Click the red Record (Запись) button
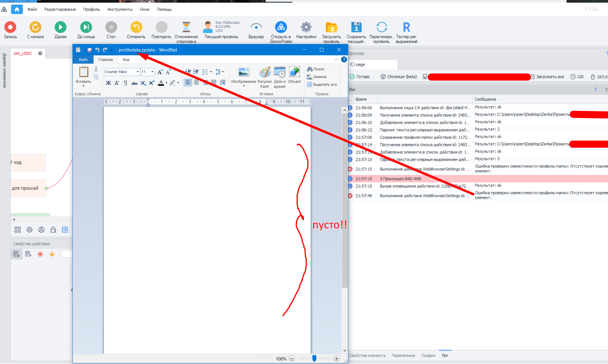This screenshot has width=608, height=364. tap(10, 27)
